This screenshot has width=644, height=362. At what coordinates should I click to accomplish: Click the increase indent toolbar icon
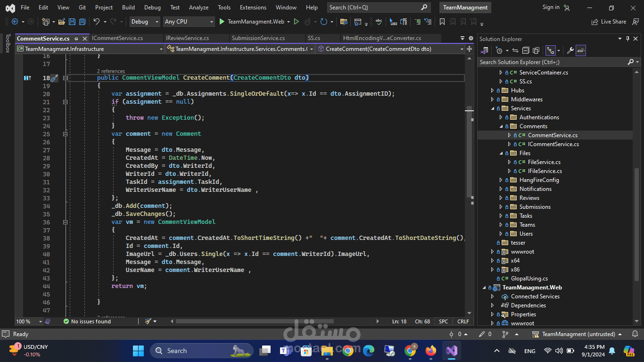coord(418,22)
